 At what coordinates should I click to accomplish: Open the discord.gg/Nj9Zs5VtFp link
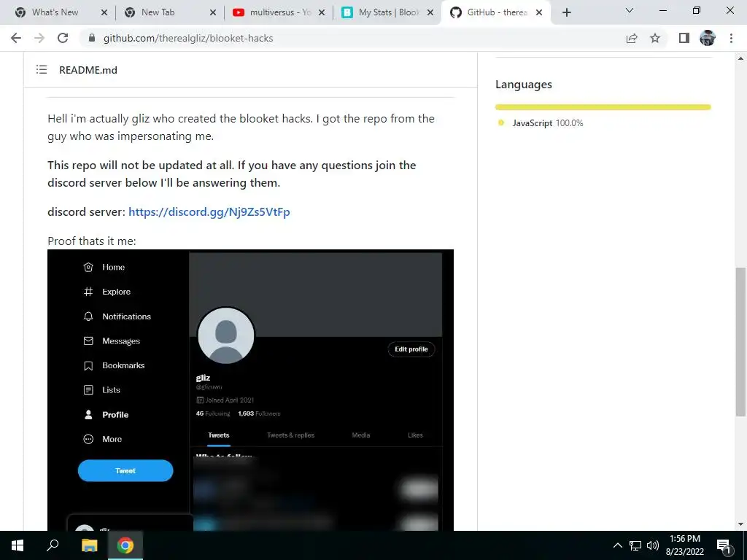pos(209,212)
